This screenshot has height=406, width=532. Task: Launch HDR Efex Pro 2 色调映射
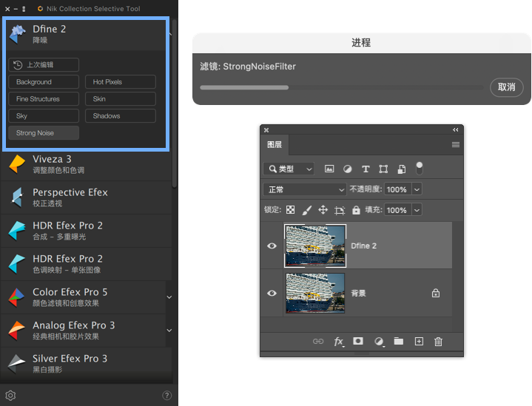pos(86,264)
